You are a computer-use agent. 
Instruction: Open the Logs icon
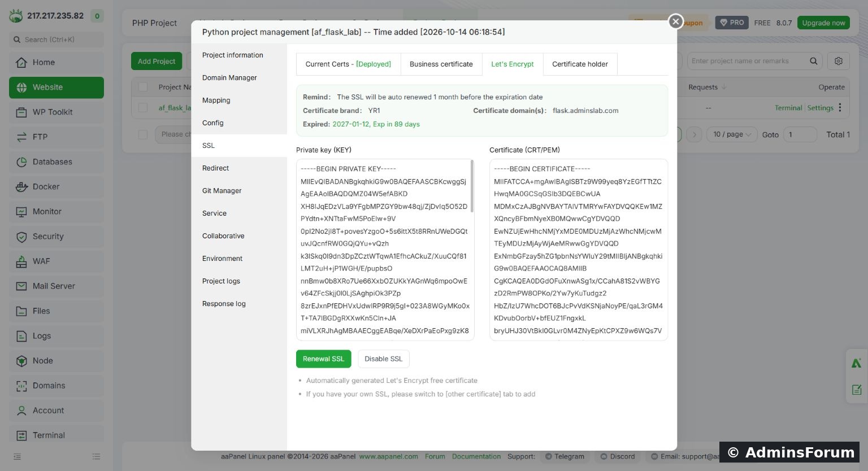point(21,336)
